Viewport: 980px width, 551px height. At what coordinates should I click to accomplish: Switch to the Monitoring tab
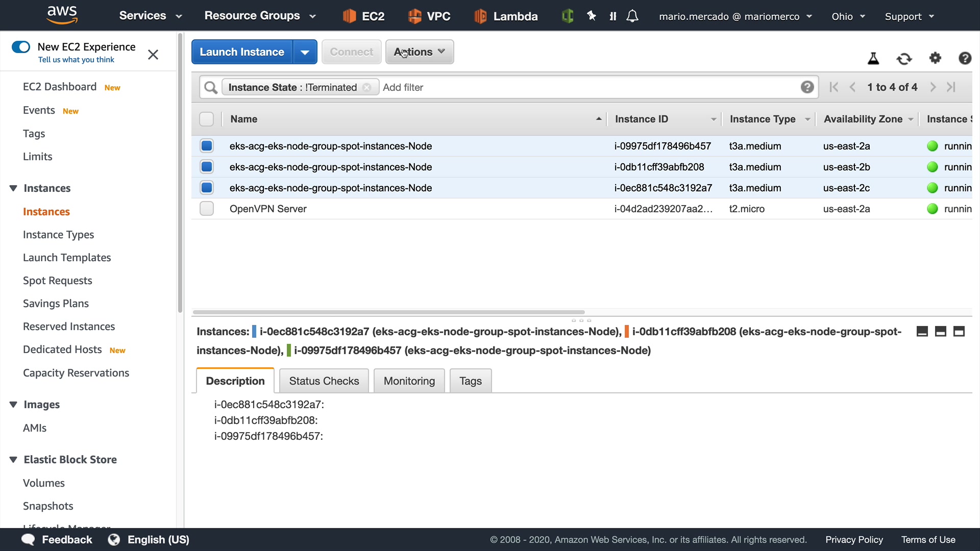(409, 381)
